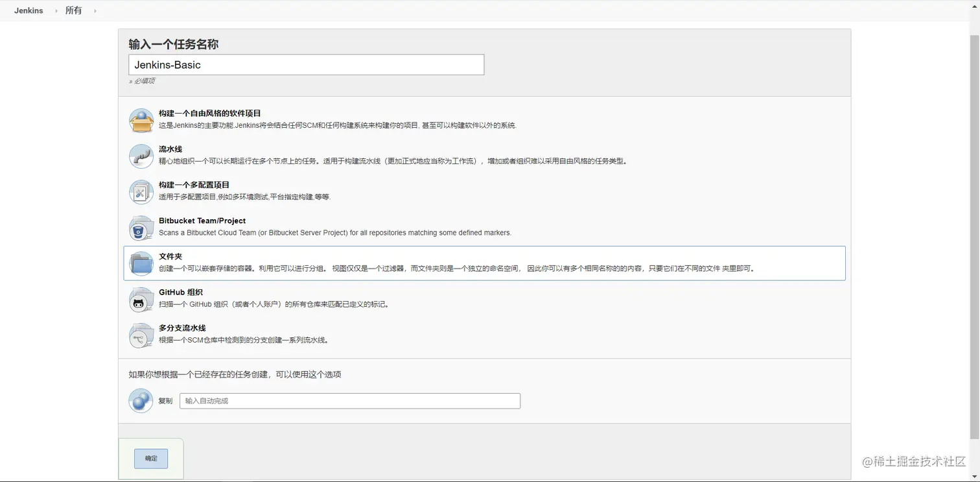Click the multi-configuration project icon
The width and height of the screenshot is (980, 482).
141,192
